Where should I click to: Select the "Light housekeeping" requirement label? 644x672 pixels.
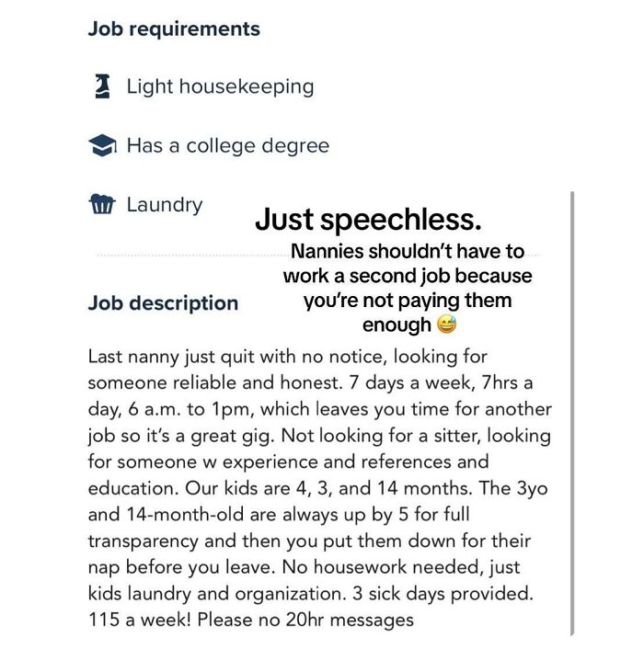coord(220,86)
